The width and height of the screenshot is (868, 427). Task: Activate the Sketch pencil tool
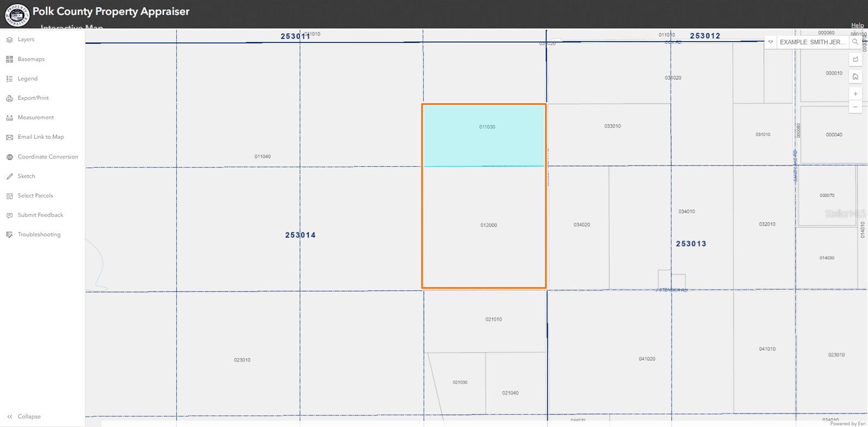point(25,176)
